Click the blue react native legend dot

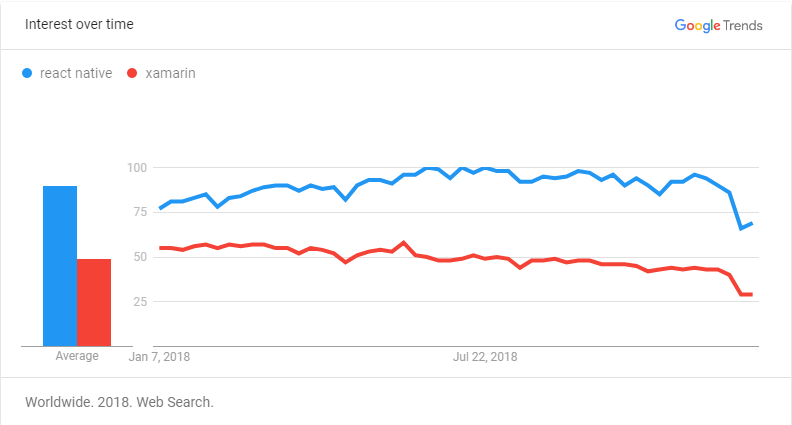(x=27, y=73)
